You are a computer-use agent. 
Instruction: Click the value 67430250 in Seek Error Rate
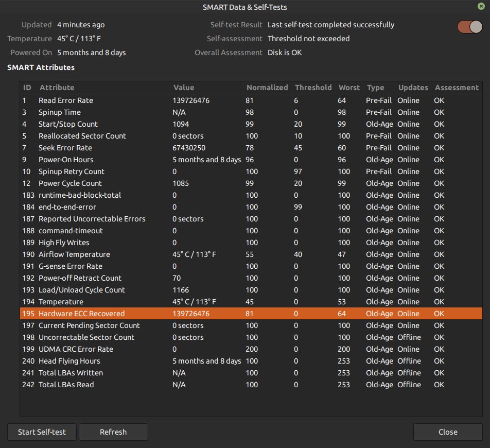(189, 148)
